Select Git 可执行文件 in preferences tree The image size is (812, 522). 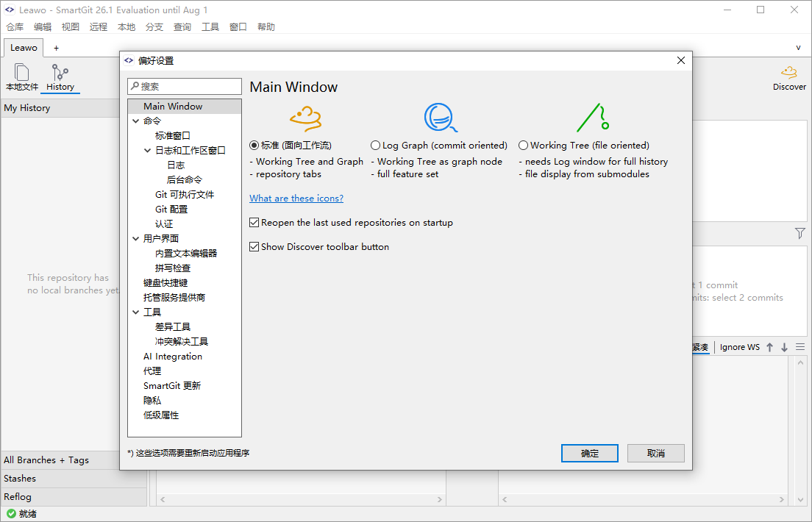point(185,195)
